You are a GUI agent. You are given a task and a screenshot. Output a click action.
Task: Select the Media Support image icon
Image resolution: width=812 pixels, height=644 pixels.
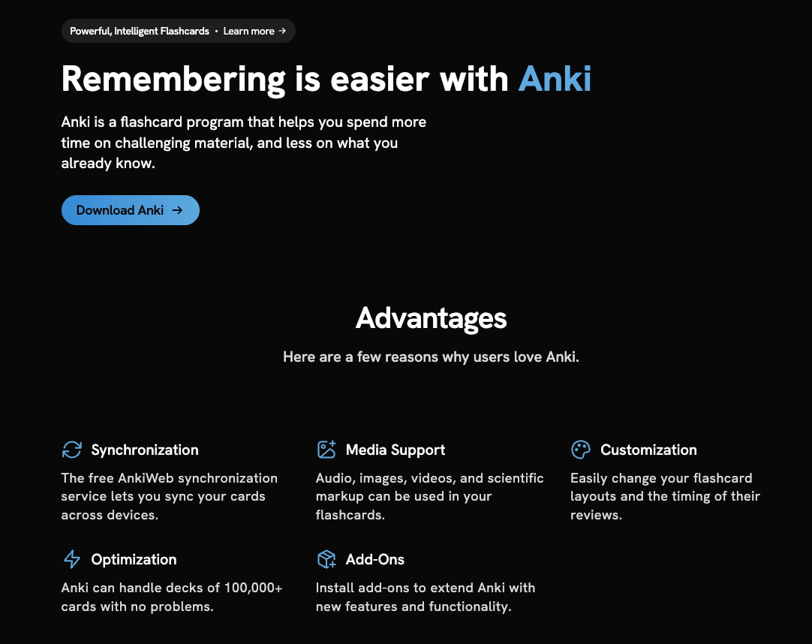pyautogui.click(x=325, y=448)
